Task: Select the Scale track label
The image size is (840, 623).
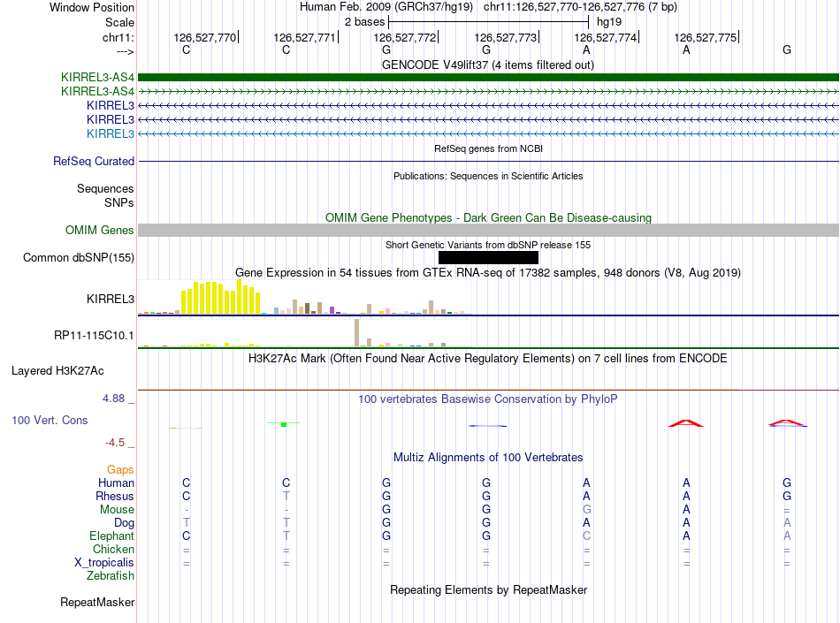Action: point(119,22)
